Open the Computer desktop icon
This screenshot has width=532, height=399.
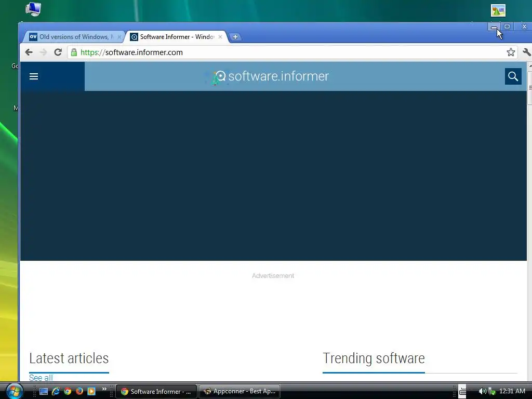(33, 9)
